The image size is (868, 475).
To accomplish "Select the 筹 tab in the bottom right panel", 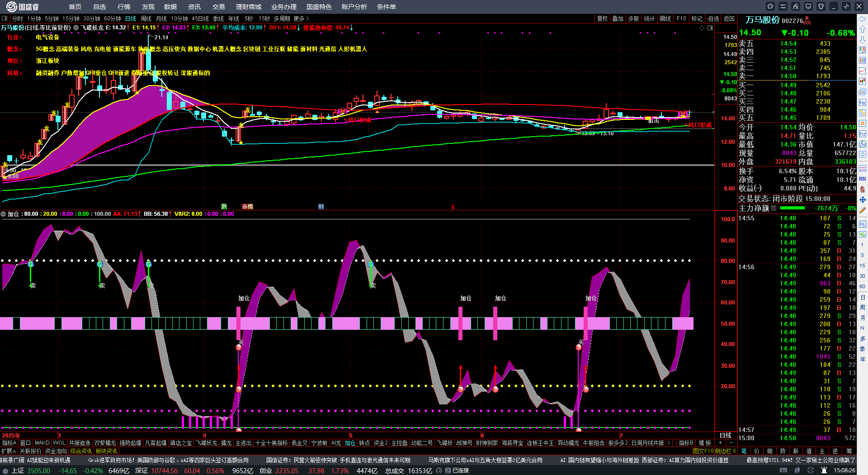I will 849,451.
